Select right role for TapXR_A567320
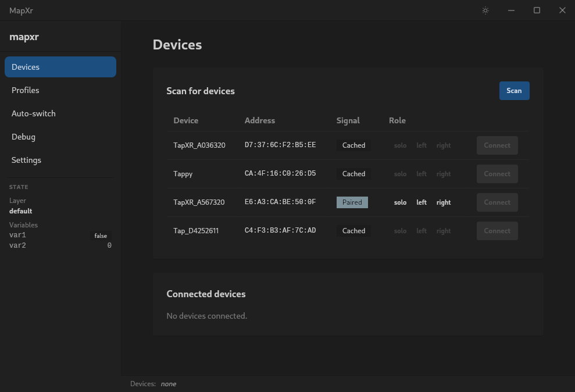 pyautogui.click(x=443, y=202)
